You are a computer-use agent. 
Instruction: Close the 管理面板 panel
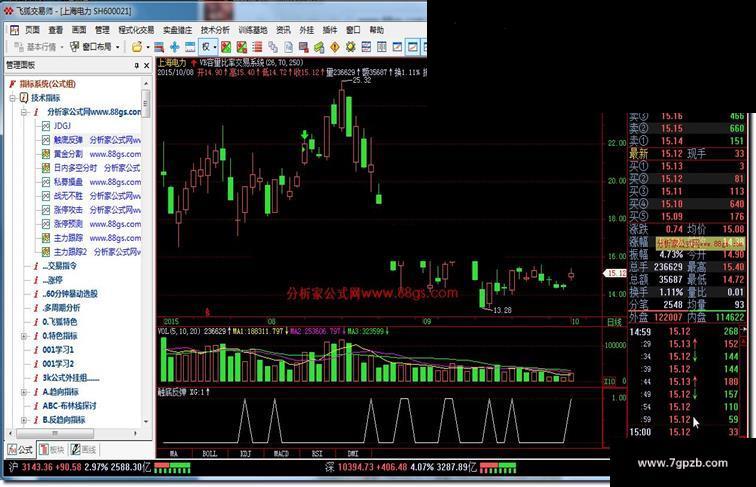(x=147, y=65)
